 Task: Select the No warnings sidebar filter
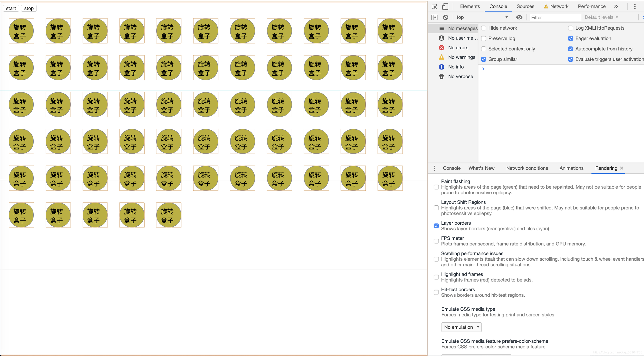453,57
